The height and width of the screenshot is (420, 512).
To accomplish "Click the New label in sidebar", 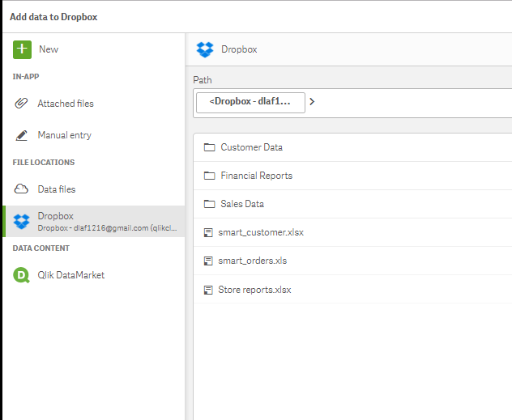I will tap(49, 49).
